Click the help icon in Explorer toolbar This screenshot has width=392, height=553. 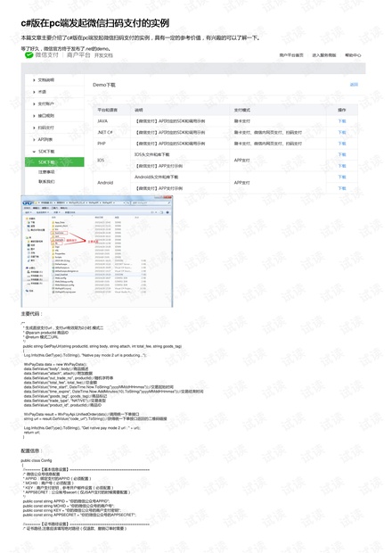(167, 212)
